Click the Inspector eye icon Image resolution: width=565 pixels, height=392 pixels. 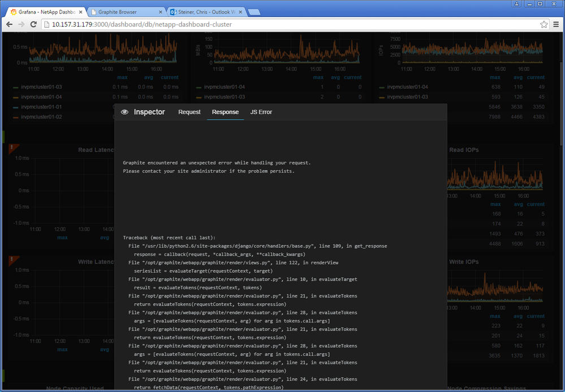tap(124, 112)
